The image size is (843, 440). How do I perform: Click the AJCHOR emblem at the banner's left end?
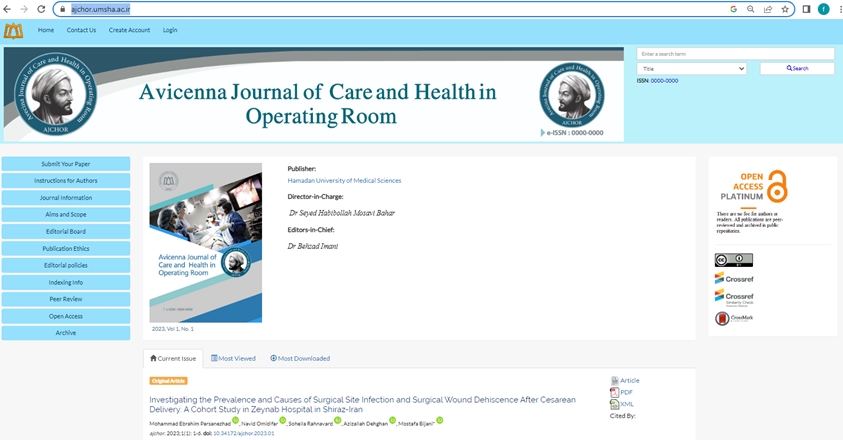pos(55,94)
